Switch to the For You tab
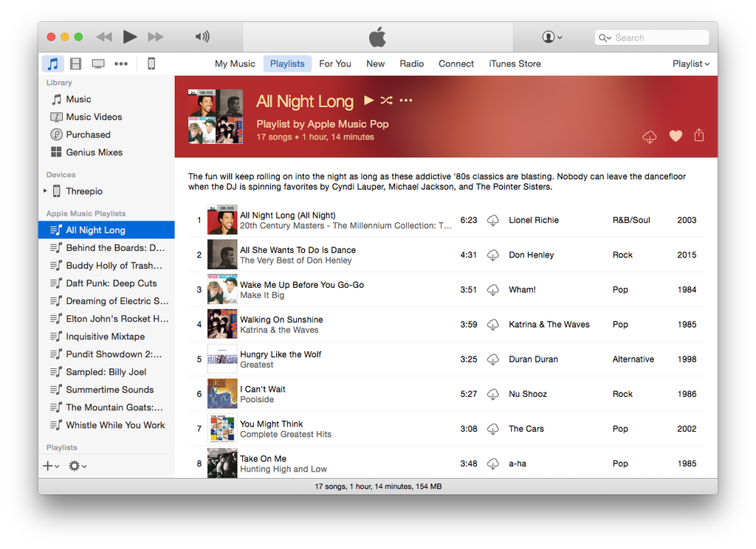Image resolution: width=756 pixels, height=549 pixels. point(335,63)
